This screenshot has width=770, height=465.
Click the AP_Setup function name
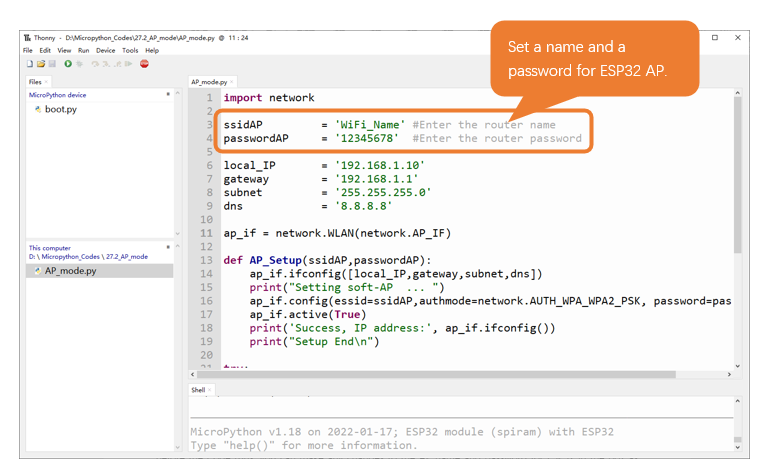point(275,260)
